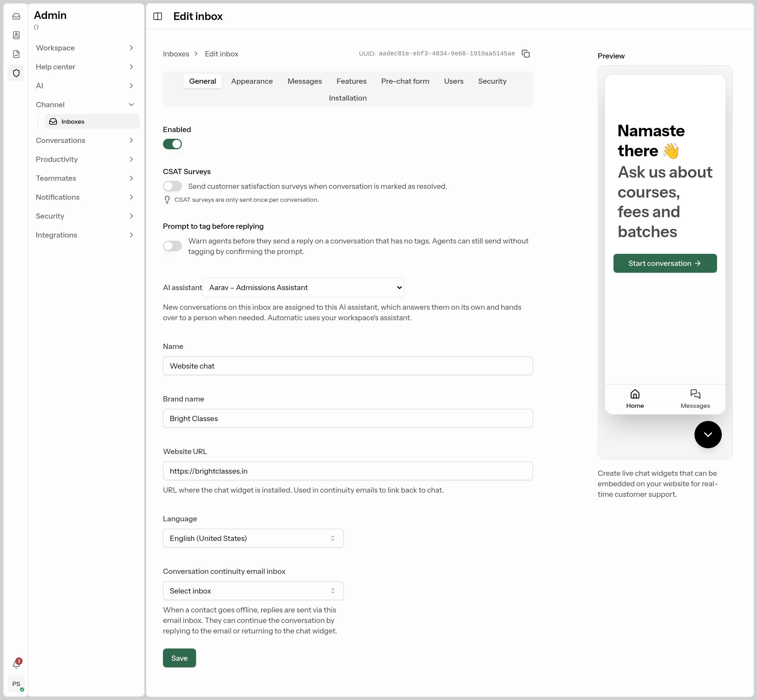The height and width of the screenshot is (700, 757).
Task: Select Inboxes in sidebar
Action: pos(92,121)
